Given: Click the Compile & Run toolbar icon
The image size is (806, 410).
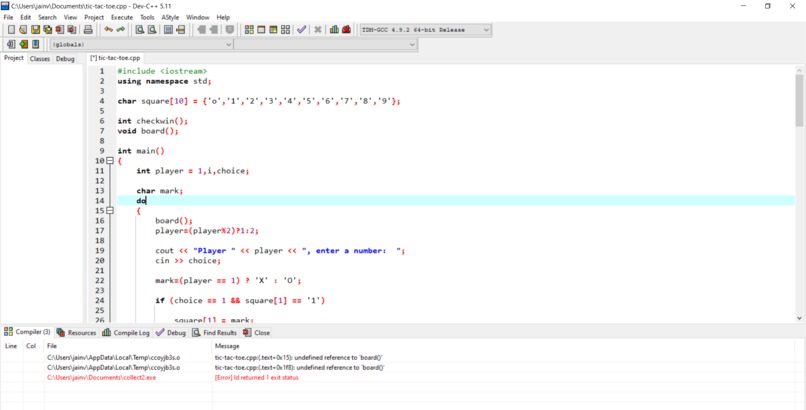Looking at the screenshot, I should pyautogui.click(x=273, y=30).
